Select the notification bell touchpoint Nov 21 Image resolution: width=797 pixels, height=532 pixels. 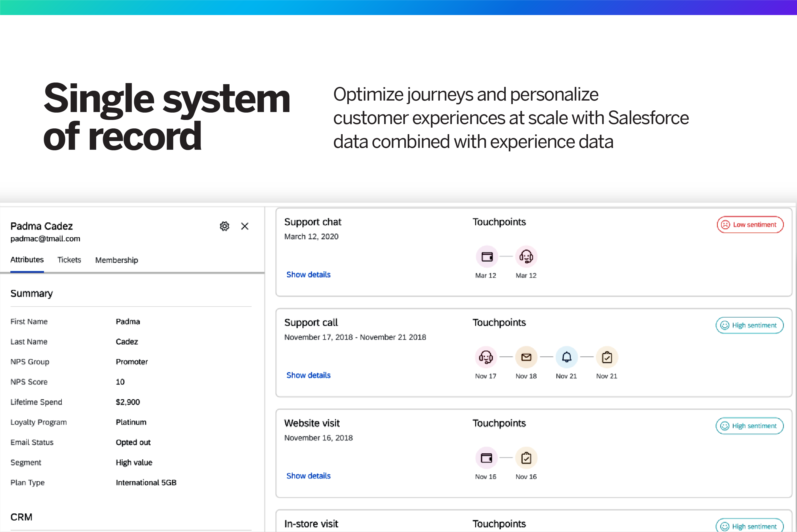(x=566, y=357)
